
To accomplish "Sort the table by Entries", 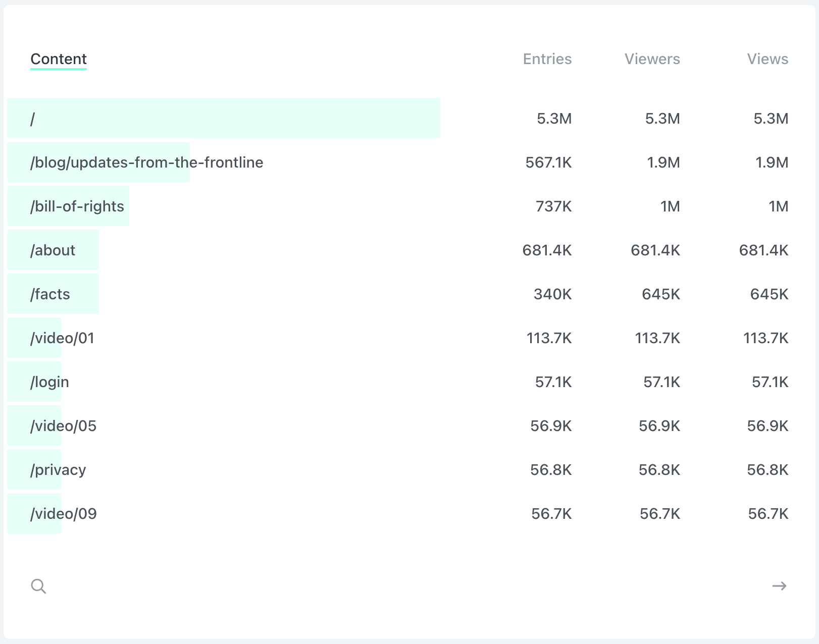I will tap(547, 59).
